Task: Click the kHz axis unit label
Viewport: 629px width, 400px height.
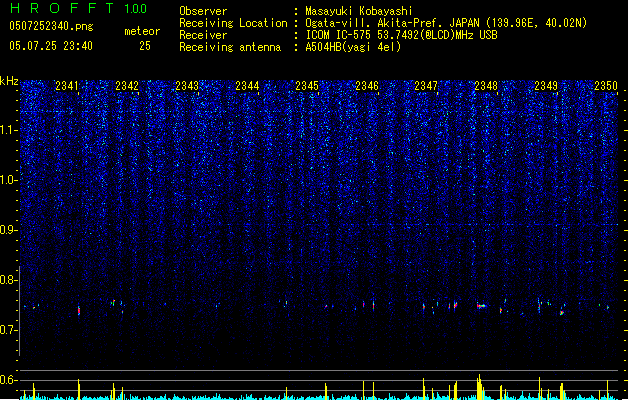Action: click(9, 81)
